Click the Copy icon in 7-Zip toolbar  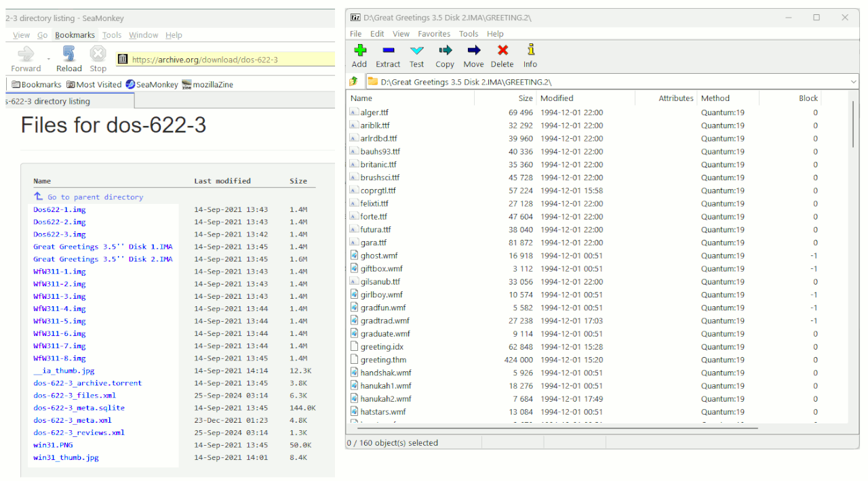pyautogui.click(x=445, y=50)
